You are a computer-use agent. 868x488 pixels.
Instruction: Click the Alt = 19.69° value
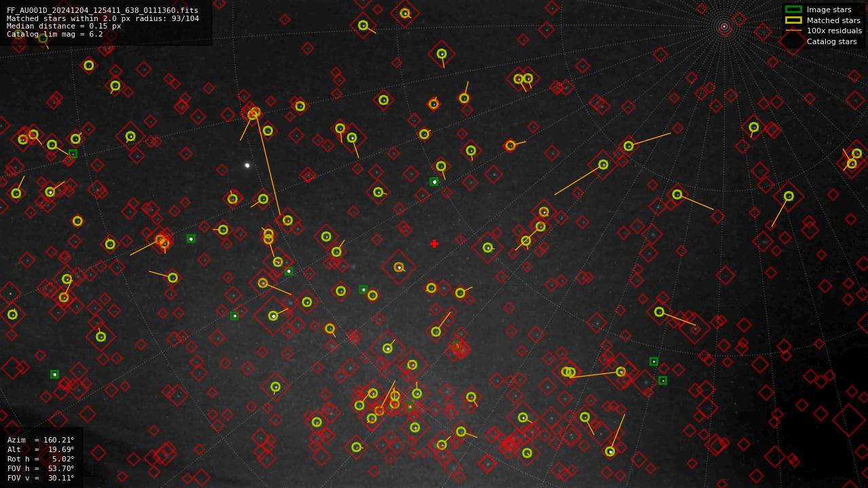41,449
